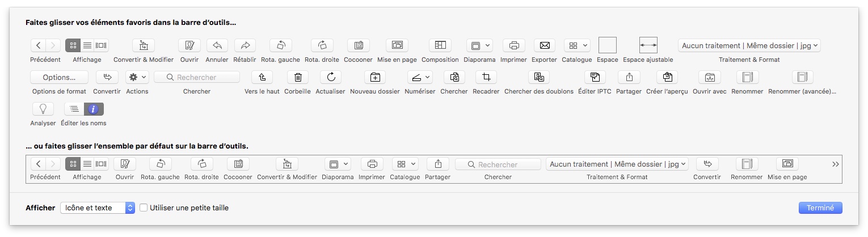Click the Corbeille trash icon
Viewport: 868px width, 237px height.
(x=297, y=77)
